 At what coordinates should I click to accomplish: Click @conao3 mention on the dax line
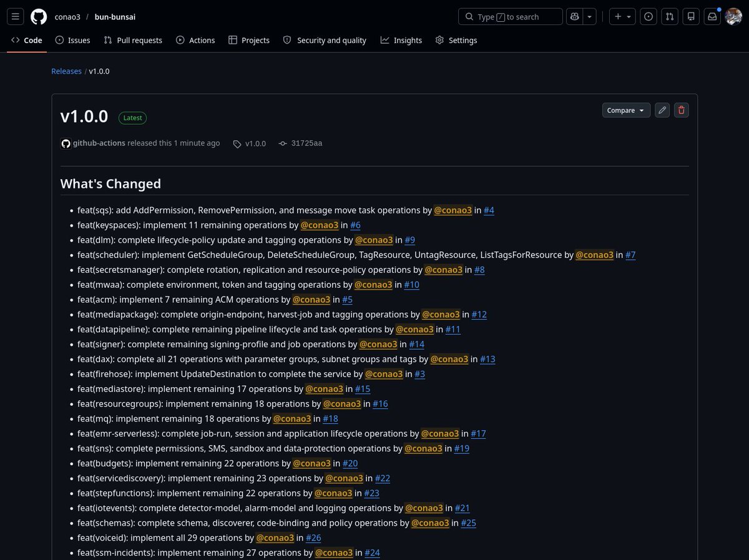click(x=449, y=359)
